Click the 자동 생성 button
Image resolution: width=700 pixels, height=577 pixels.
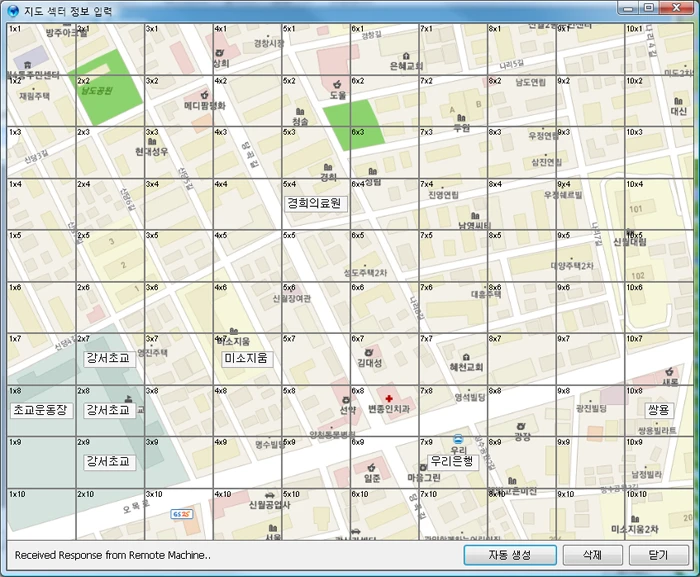pos(510,555)
